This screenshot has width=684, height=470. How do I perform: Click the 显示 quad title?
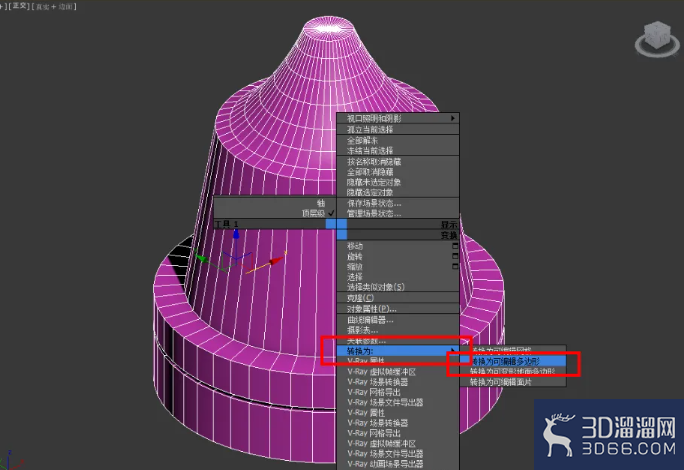pyautogui.click(x=449, y=224)
